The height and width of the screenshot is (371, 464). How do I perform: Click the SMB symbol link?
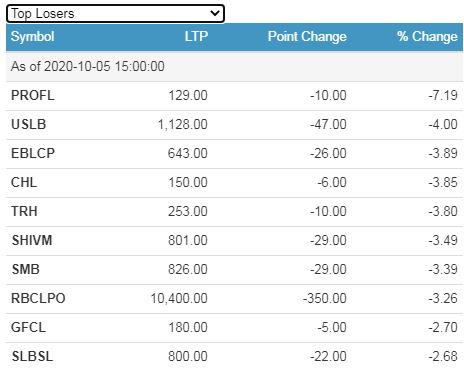click(26, 270)
